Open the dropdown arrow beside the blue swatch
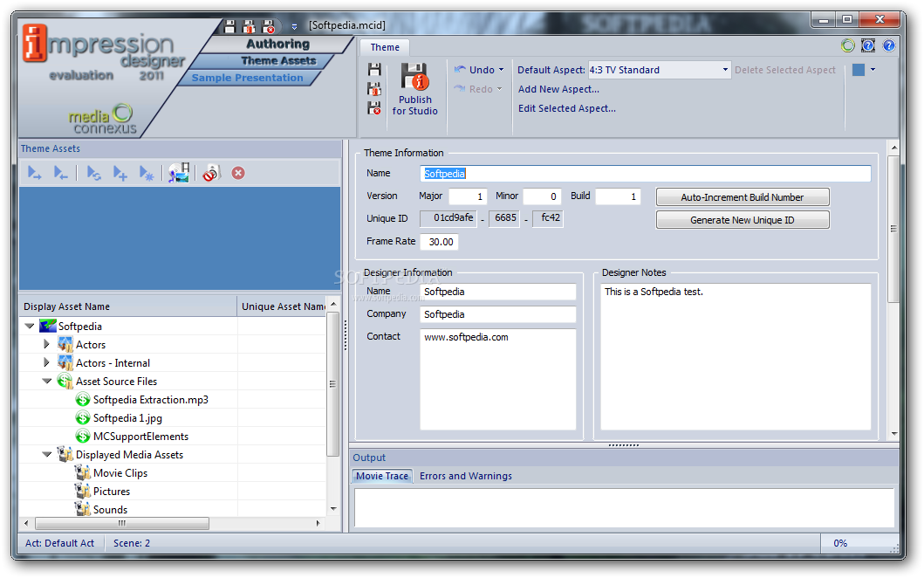Image resolution: width=924 pixels, height=578 pixels. click(873, 70)
